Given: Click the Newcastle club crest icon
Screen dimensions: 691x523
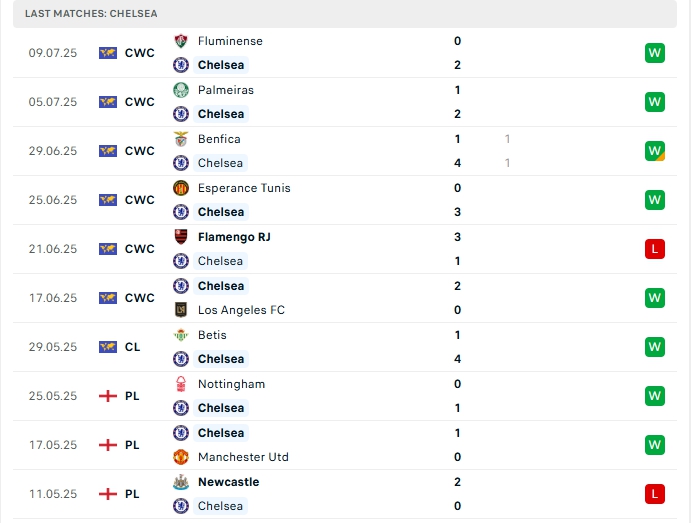Looking at the screenshot, I should (x=181, y=482).
